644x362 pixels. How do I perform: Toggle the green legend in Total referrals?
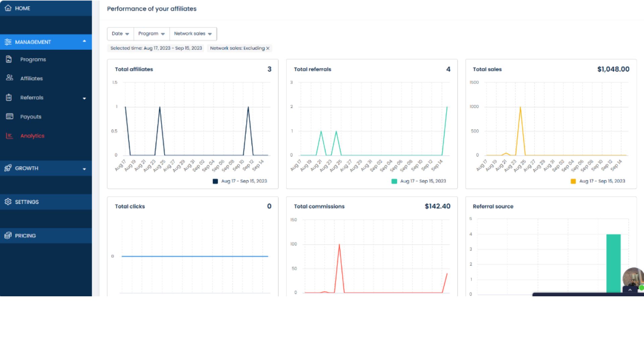pos(394,181)
